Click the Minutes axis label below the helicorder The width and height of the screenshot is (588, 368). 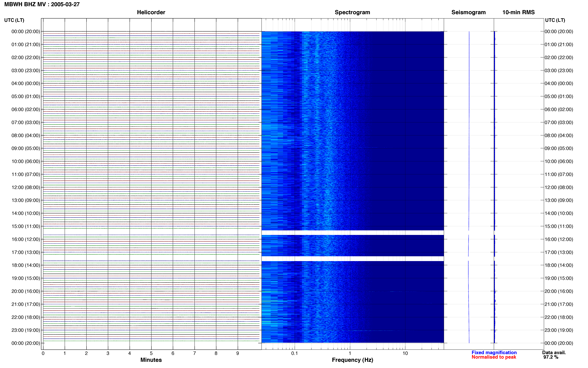(x=151, y=360)
